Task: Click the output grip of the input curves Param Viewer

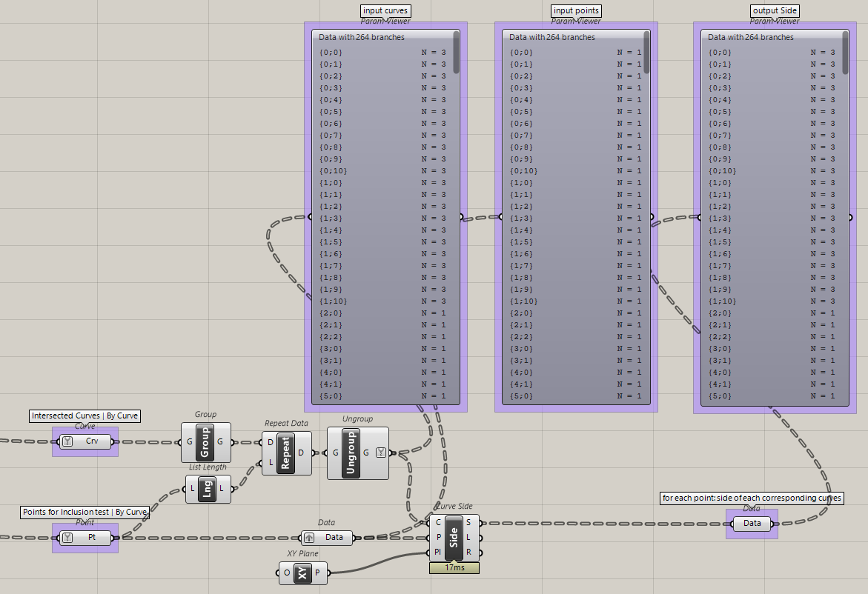Action: [x=461, y=217]
